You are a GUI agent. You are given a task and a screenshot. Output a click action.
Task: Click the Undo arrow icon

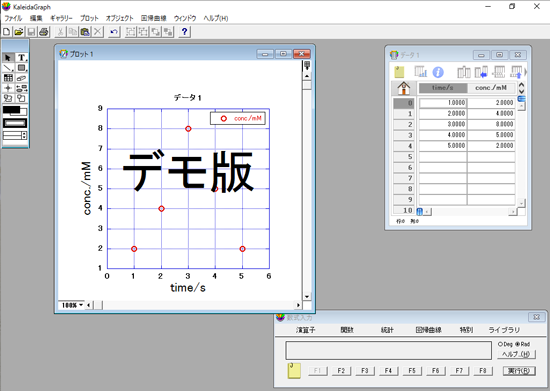114,32
